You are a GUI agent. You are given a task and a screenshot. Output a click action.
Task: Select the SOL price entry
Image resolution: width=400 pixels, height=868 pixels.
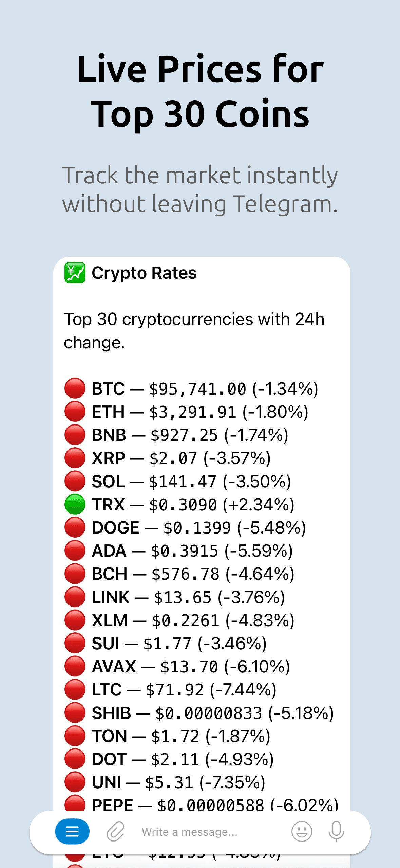click(191, 481)
